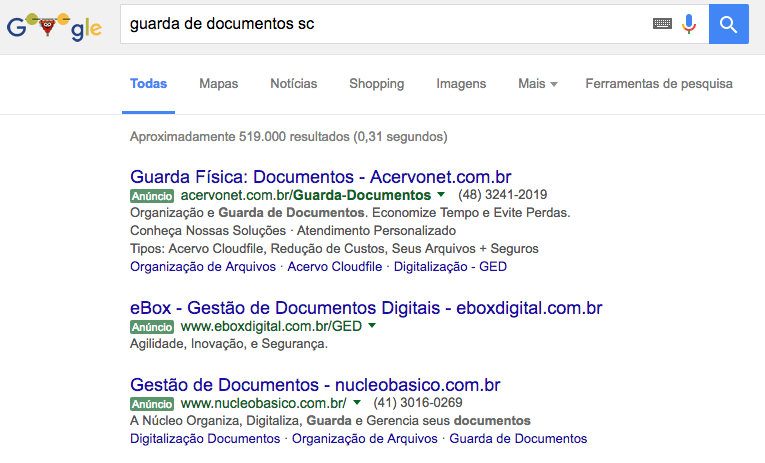The image size is (765, 463).
Task: Open the Shopping tab
Action: point(377,84)
